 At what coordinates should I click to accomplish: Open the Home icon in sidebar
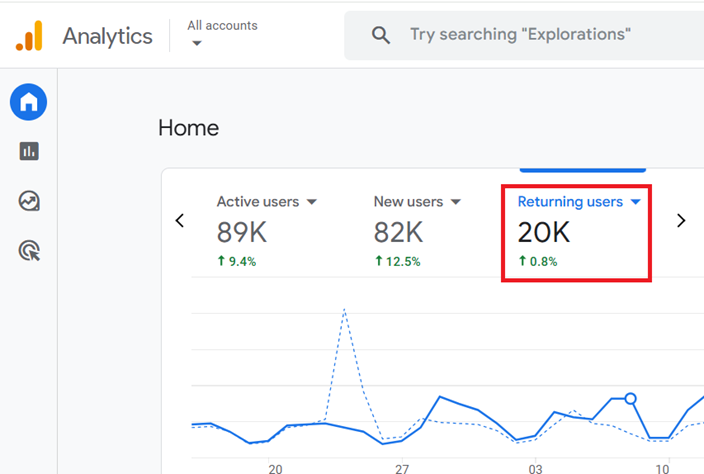coord(29,101)
